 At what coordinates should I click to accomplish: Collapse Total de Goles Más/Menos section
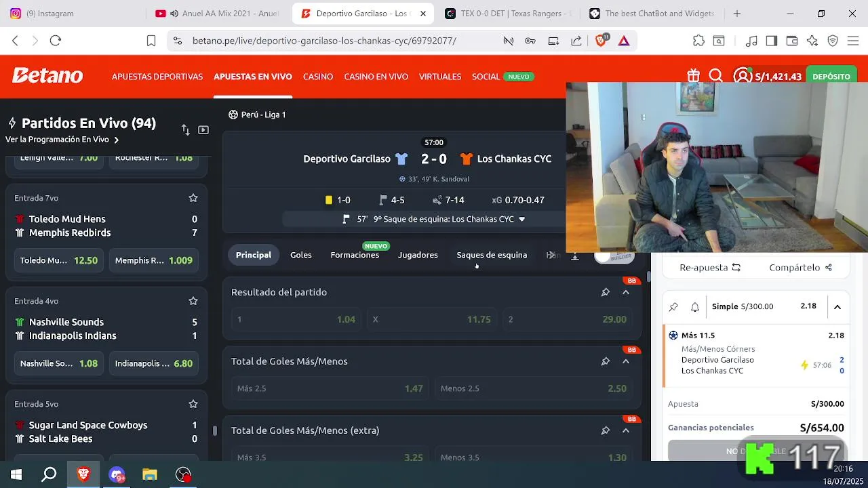pyautogui.click(x=626, y=361)
